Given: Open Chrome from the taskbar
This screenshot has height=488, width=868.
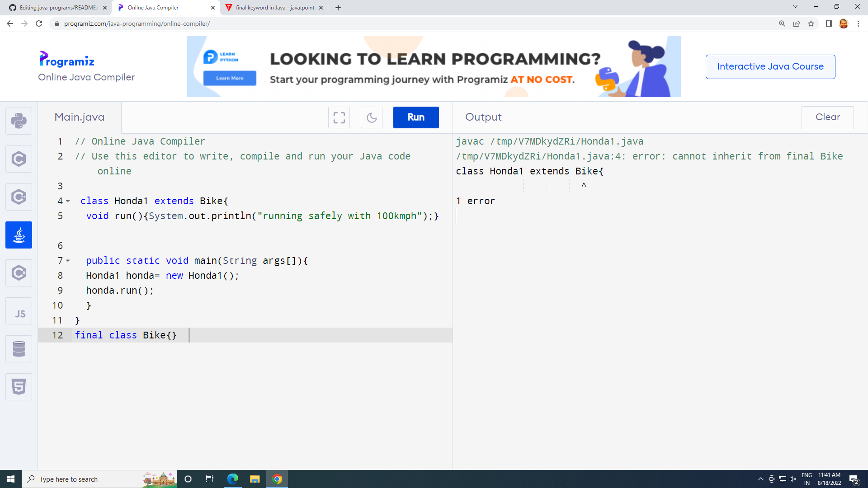Looking at the screenshot, I should pyautogui.click(x=277, y=479).
